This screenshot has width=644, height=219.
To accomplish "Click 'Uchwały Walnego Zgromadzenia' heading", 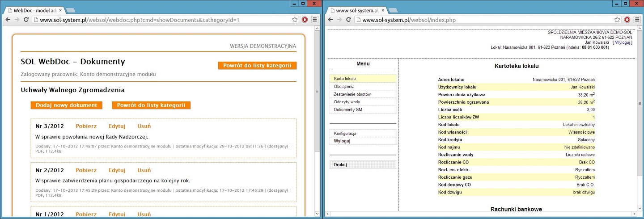I will click(72, 90).
